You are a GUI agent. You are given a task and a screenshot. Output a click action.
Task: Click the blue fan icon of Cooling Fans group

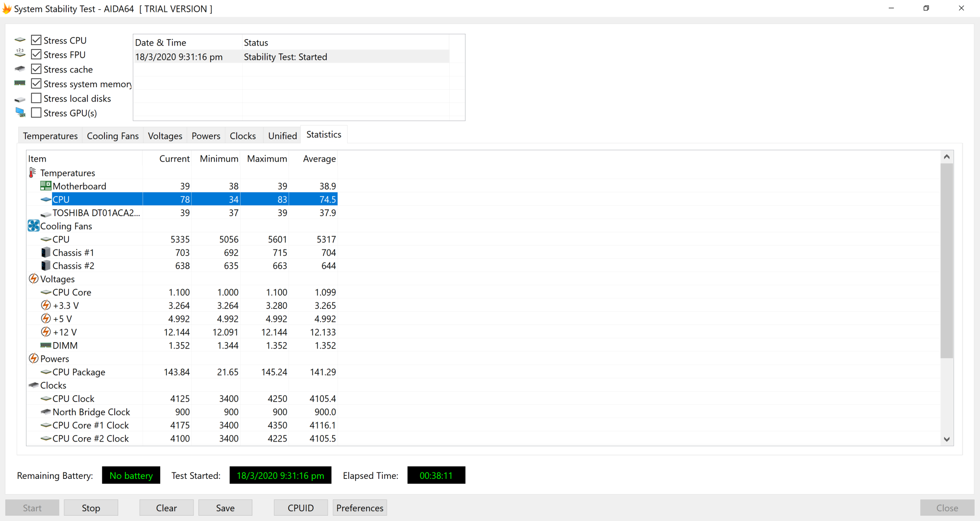click(33, 226)
